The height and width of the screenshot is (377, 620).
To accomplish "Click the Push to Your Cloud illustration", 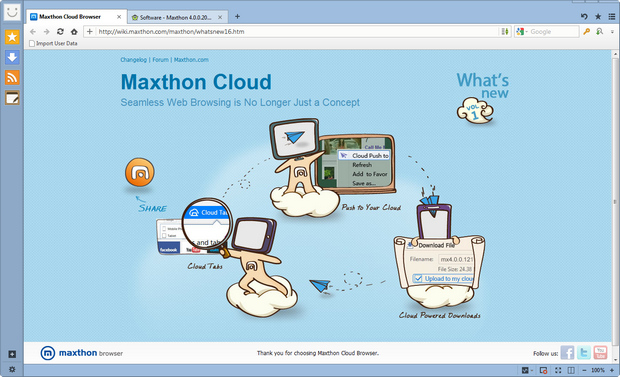I will 333,168.
